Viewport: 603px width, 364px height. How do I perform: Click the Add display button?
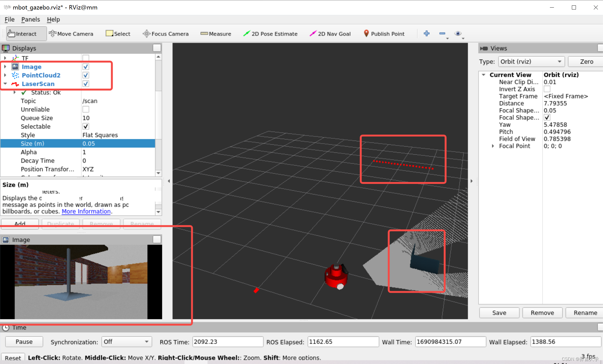pos(20,223)
